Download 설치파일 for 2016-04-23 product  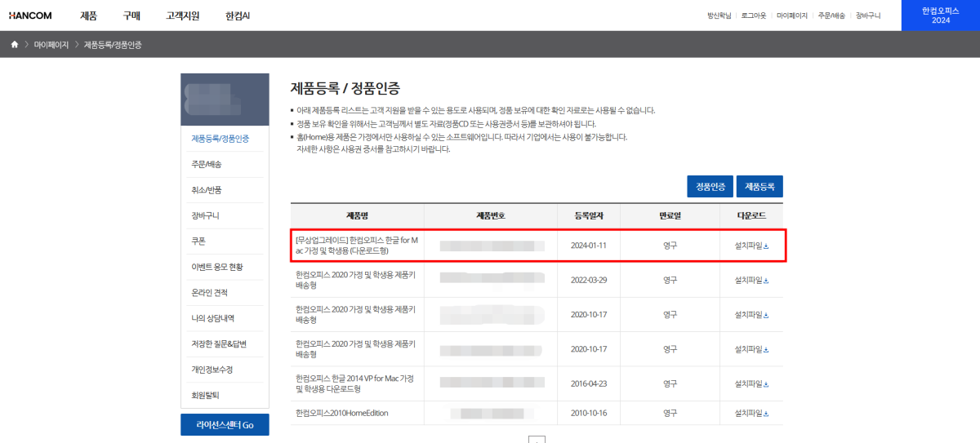751,383
